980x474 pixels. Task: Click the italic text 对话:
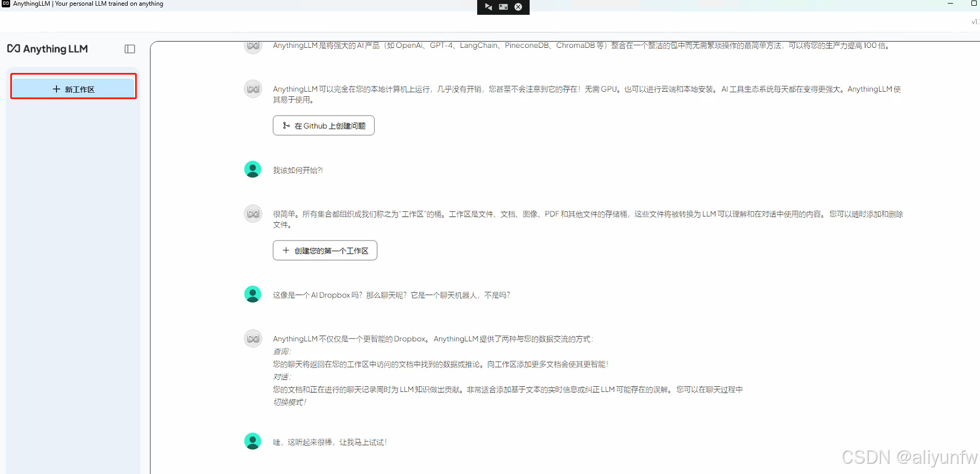[x=282, y=377]
